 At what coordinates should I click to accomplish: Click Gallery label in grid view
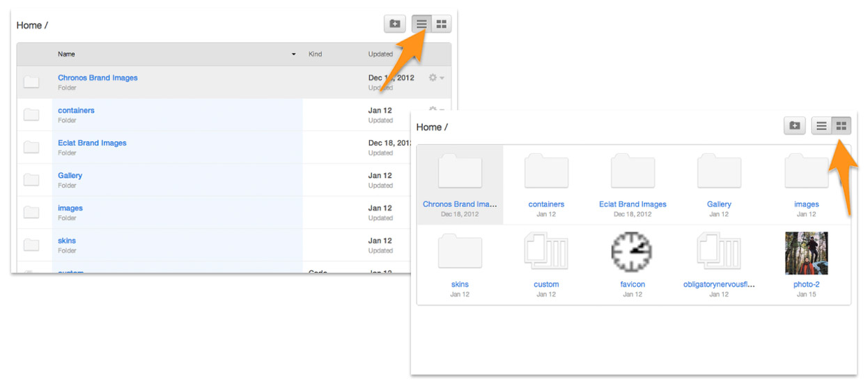719,204
